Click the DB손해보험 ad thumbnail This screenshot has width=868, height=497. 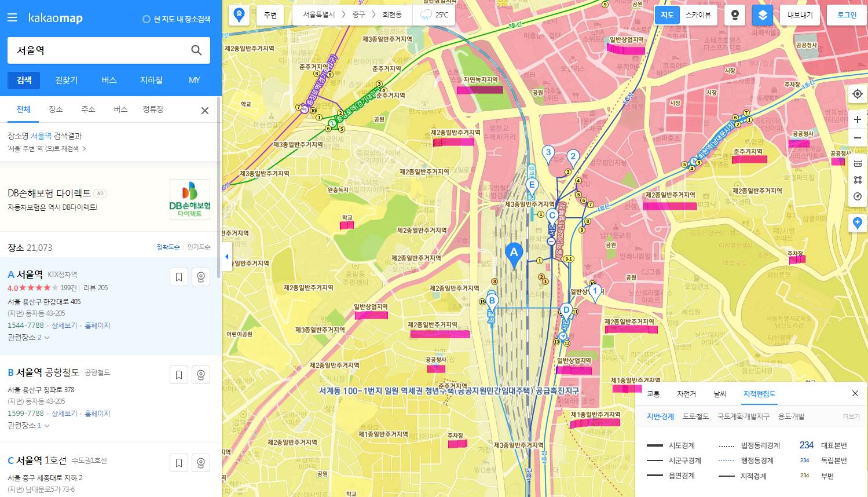[190, 199]
